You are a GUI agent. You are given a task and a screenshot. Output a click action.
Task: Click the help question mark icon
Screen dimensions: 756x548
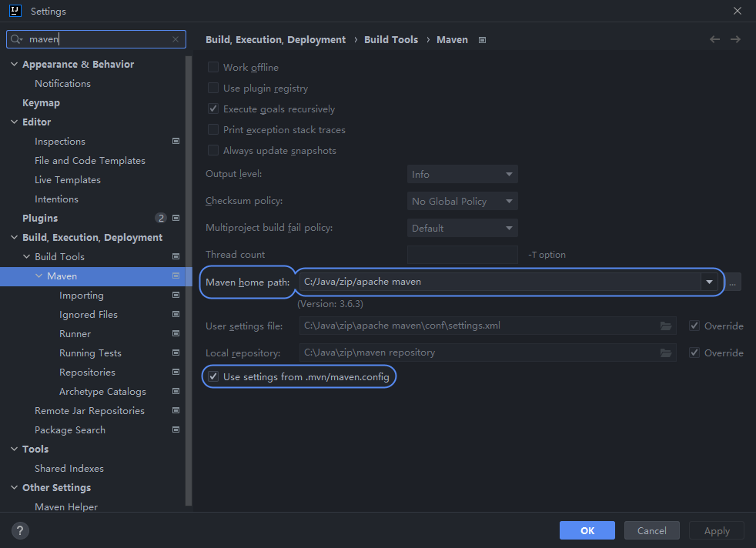tap(21, 530)
